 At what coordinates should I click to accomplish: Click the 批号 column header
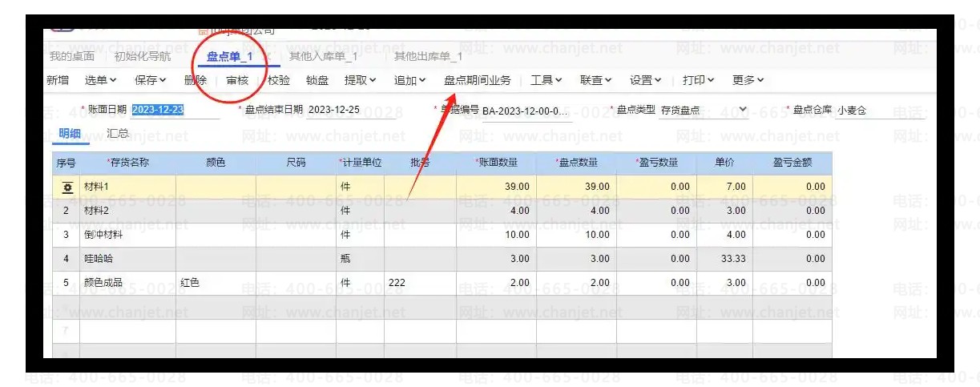pyautogui.click(x=420, y=163)
